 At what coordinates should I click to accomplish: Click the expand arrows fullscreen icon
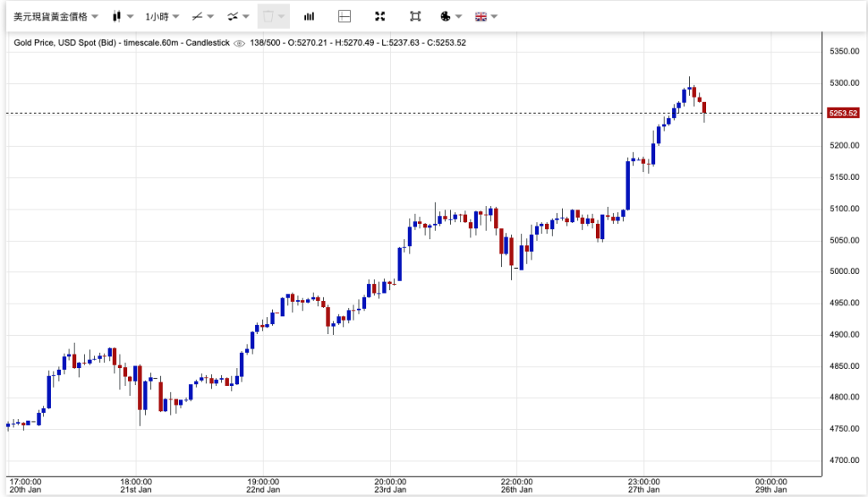(x=380, y=16)
